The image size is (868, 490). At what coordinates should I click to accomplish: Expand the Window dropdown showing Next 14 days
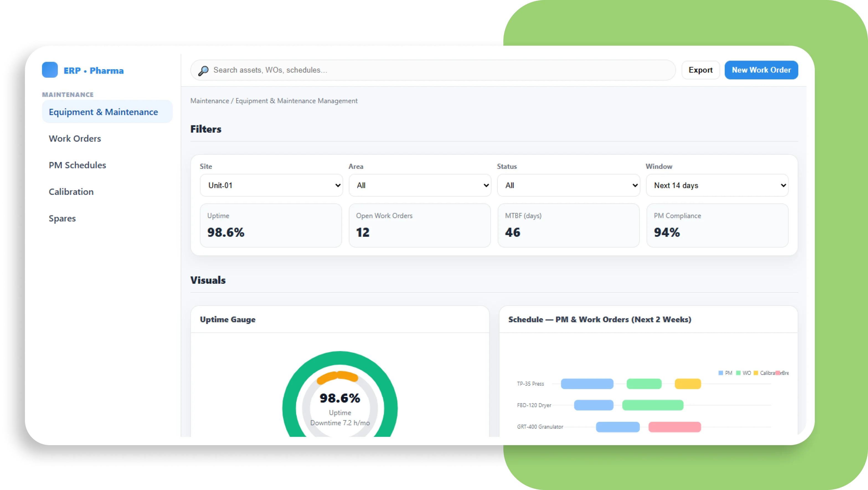coord(717,185)
